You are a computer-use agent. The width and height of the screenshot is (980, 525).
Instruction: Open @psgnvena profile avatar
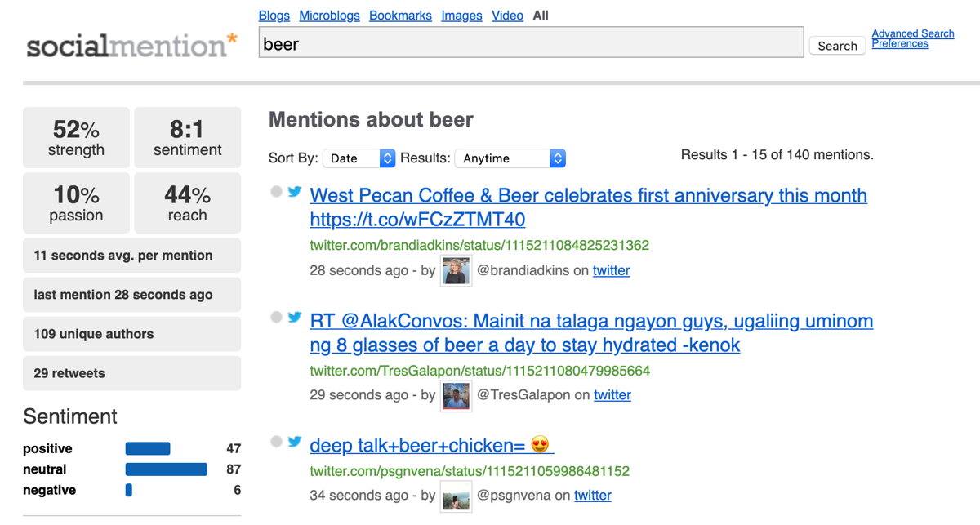point(456,496)
